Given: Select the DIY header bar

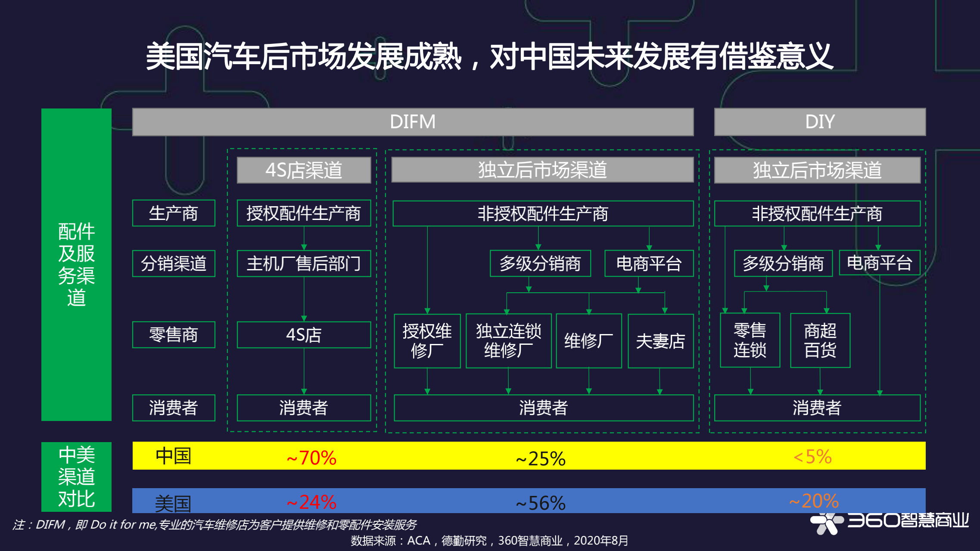Looking at the screenshot, I should [819, 122].
